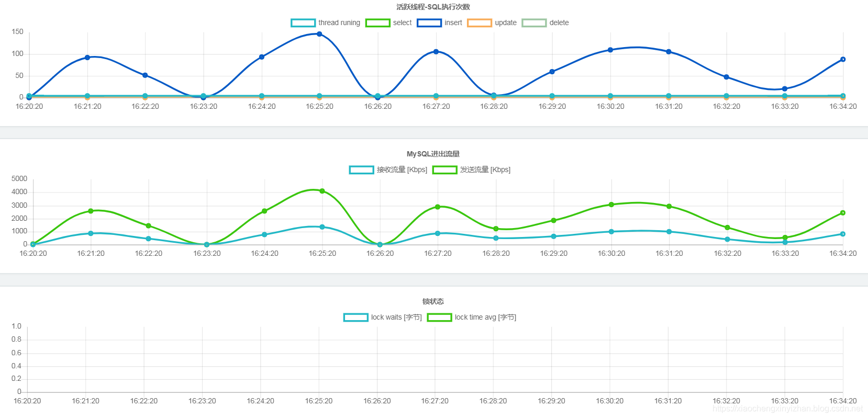
Task: Click 发送流量 point at 16:21:20
Action: [x=91, y=211]
